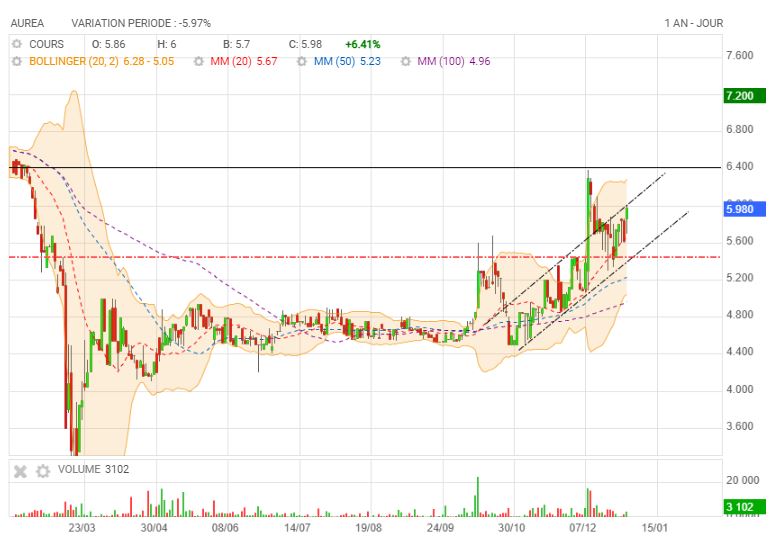Click the +6.41% change value
The image size is (769, 539).
point(362,44)
